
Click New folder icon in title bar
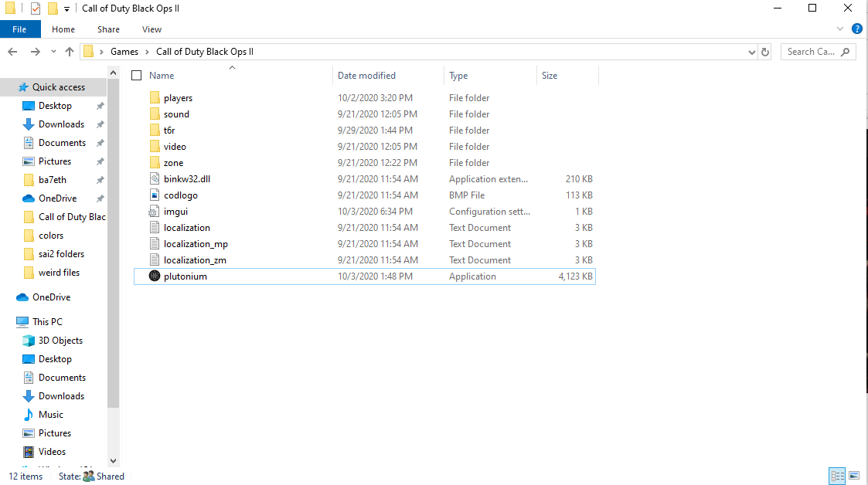coord(53,8)
